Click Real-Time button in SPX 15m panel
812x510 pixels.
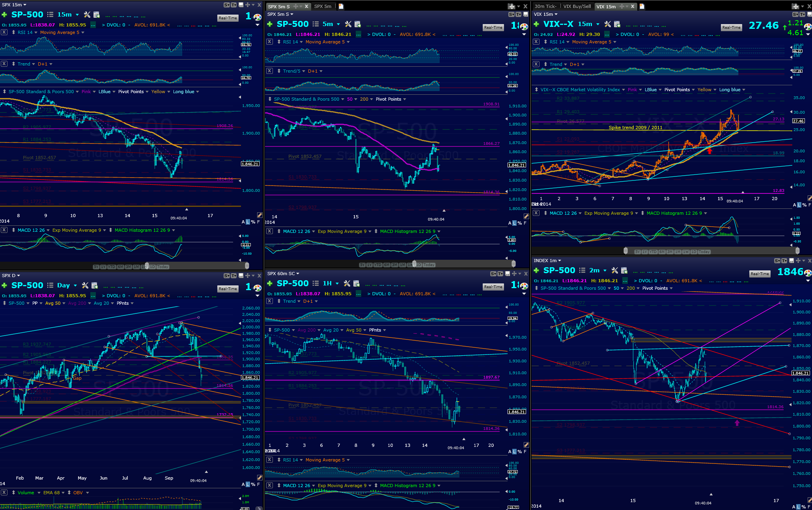pos(228,18)
